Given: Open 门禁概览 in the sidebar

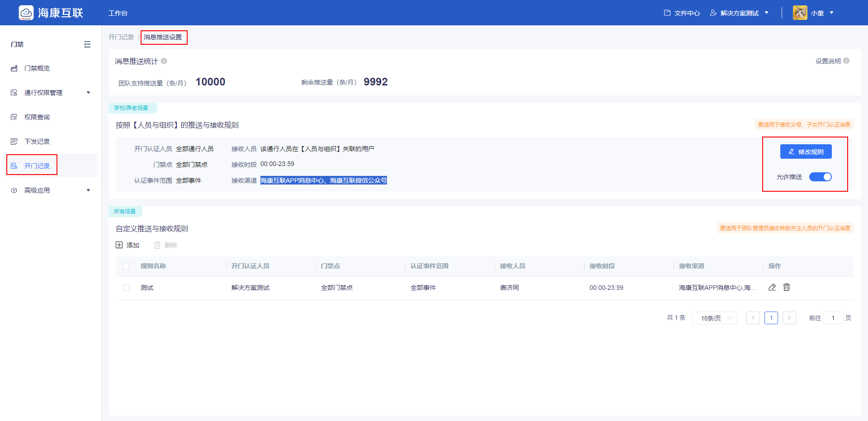Looking at the screenshot, I should pos(37,68).
